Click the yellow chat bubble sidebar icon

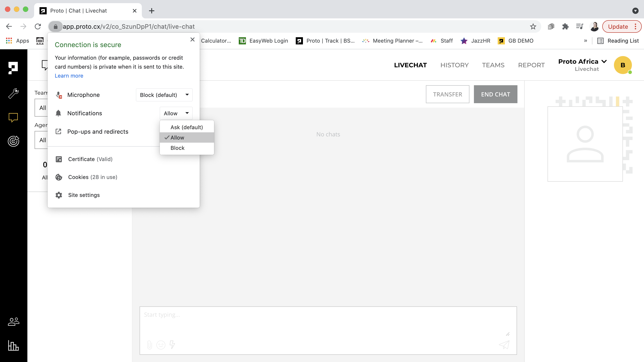13,118
